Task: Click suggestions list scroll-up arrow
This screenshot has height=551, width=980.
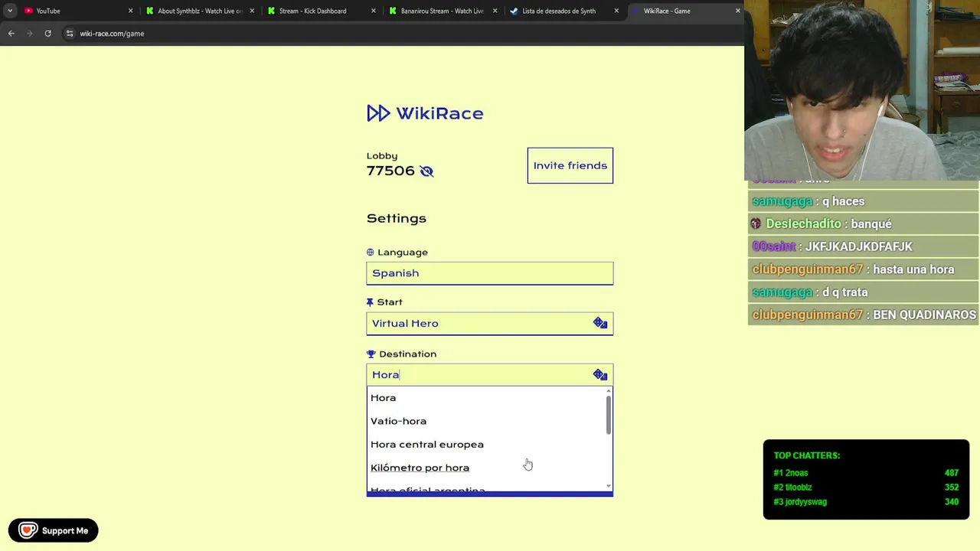Action: [x=609, y=391]
